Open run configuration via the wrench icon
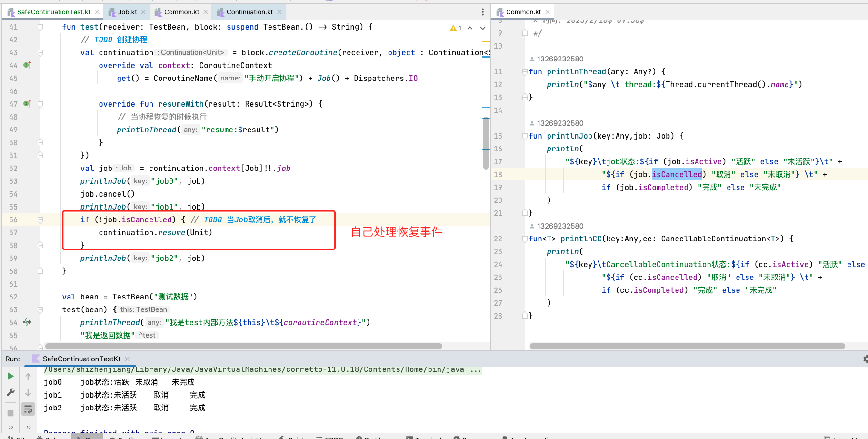Viewport: 868px width, 439px height. coord(10,393)
